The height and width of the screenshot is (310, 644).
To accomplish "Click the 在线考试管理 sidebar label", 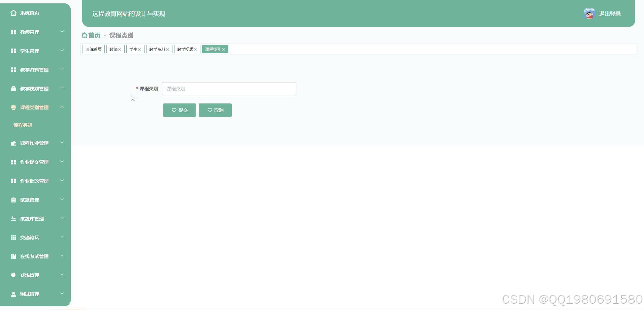I will (34, 256).
